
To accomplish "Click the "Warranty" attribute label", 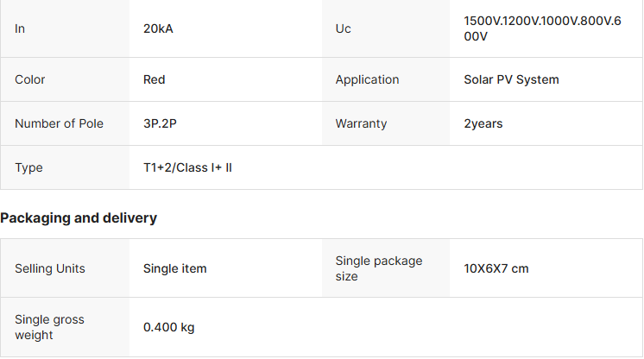I will click(x=361, y=123).
